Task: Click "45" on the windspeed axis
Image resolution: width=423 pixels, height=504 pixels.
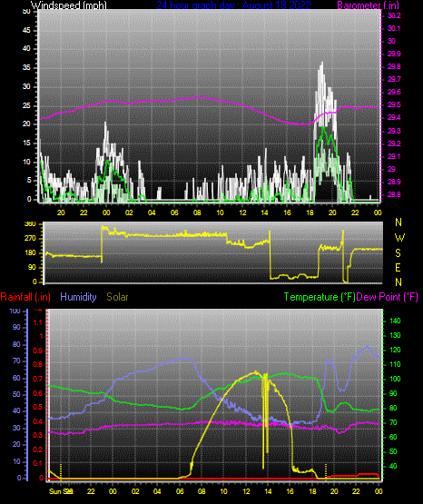Action: point(26,31)
